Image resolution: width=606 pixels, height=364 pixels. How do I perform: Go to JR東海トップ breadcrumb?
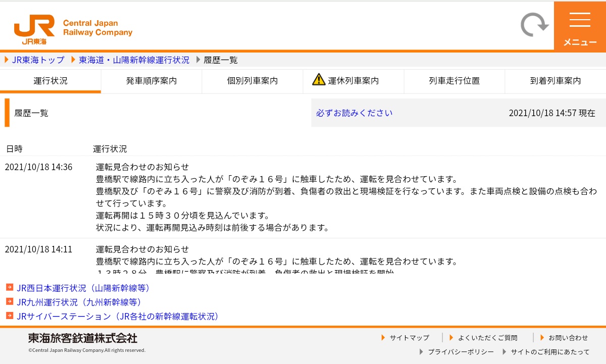(38, 60)
